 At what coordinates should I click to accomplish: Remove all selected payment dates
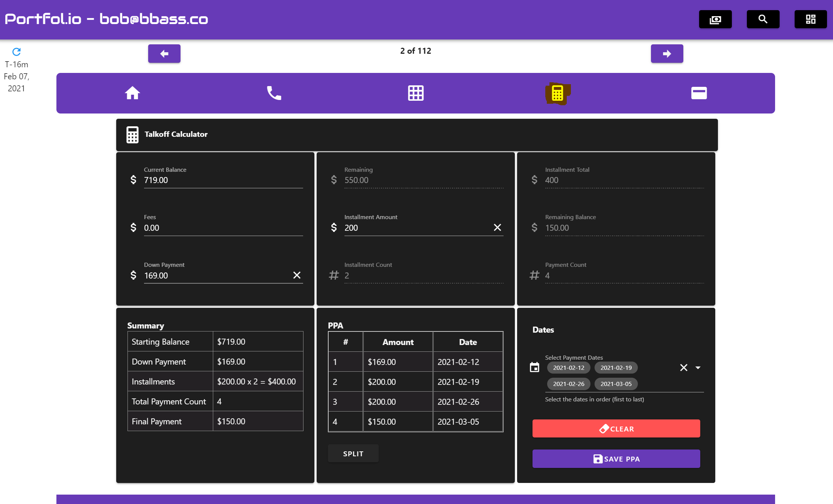[684, 368]
